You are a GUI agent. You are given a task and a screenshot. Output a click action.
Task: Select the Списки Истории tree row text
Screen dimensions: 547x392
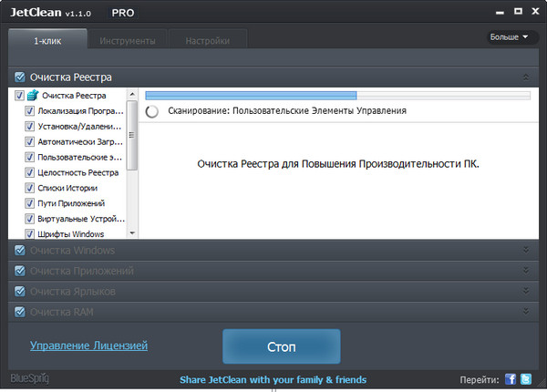67,188
